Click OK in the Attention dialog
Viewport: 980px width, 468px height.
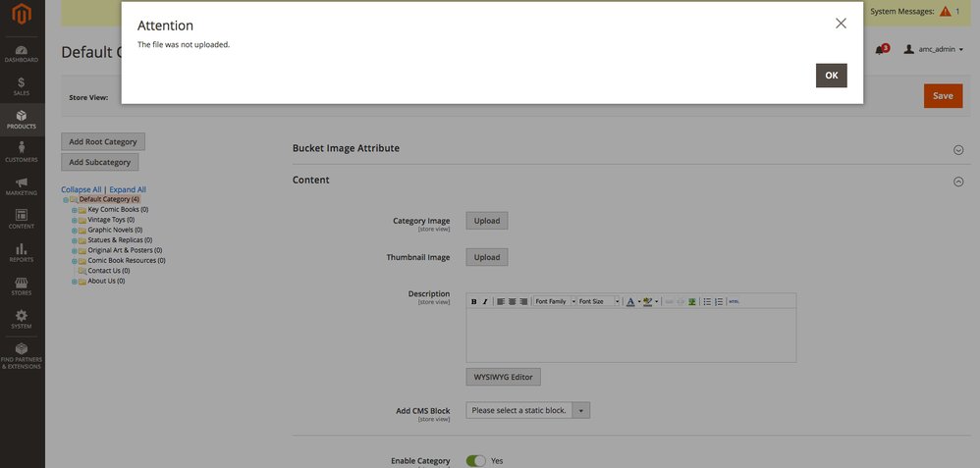(x=831, y=76)
